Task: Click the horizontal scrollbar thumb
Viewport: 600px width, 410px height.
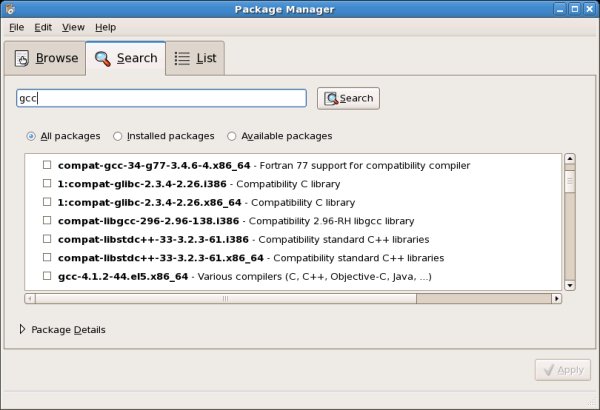Action: point(226,299)
